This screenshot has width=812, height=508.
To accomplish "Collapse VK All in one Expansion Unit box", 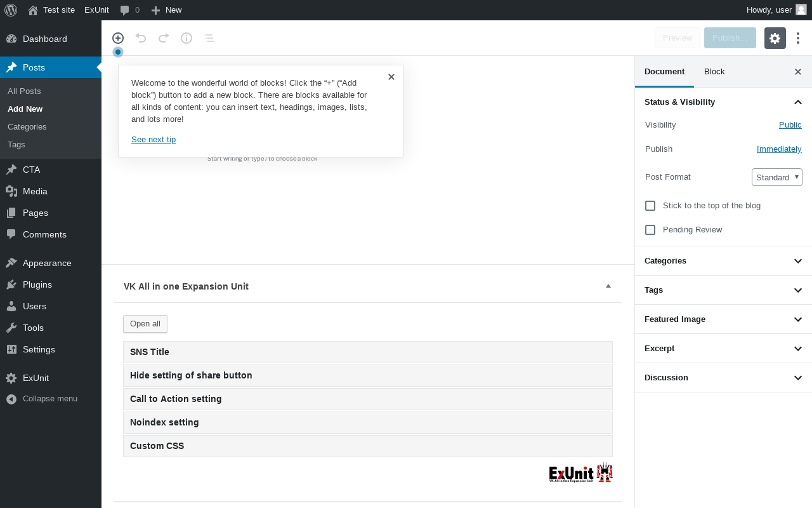I will pyautogui.click(x=608, y=286).
